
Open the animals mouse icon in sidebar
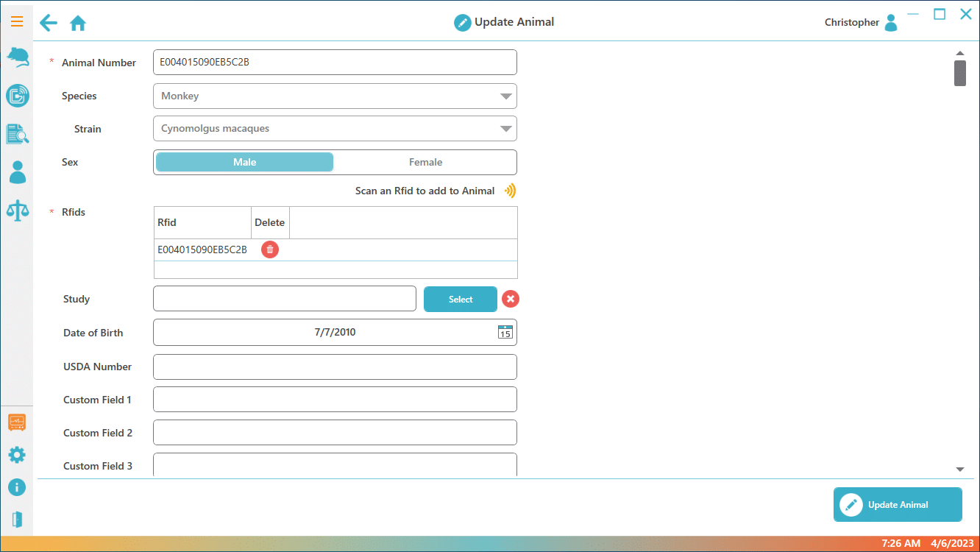(17, 57)
